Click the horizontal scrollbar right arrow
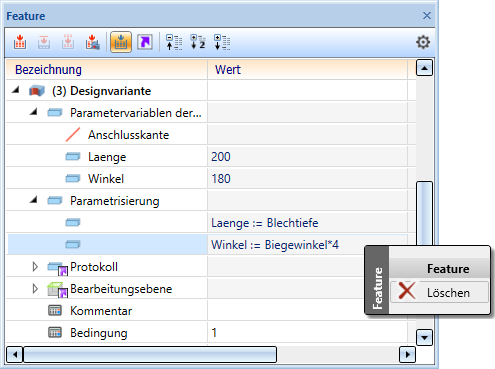 407,355
